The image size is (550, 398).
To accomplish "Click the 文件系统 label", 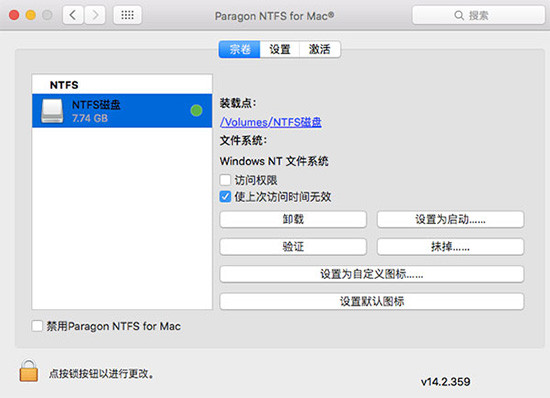I will click(243, 141).
